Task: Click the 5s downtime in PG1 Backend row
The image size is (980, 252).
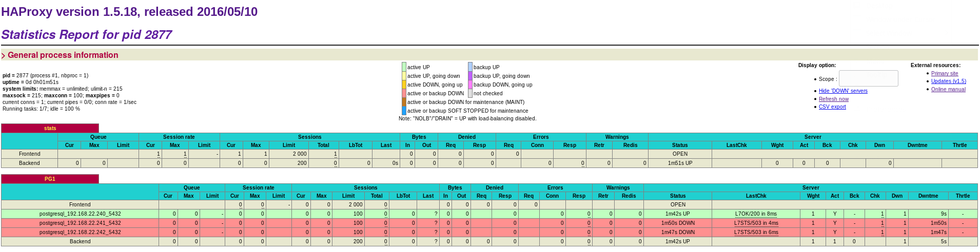Action: pyautogui.click(x=944, y=242)
